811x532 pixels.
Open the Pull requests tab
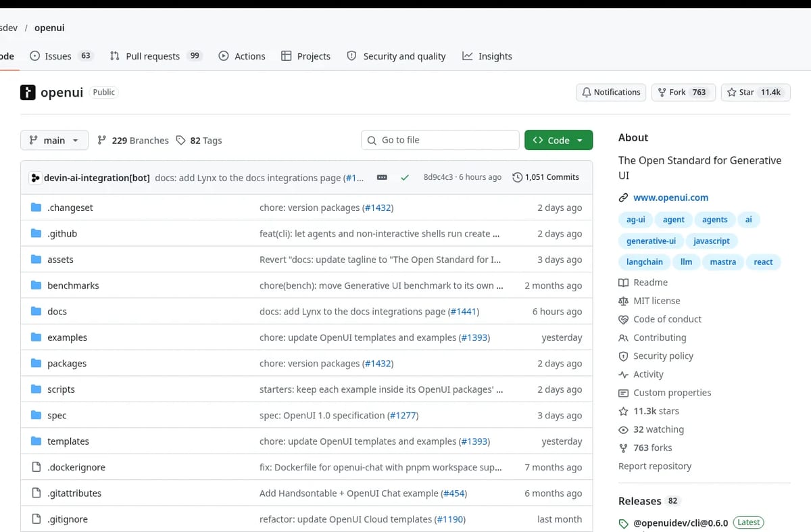click(x=156, y=56)
